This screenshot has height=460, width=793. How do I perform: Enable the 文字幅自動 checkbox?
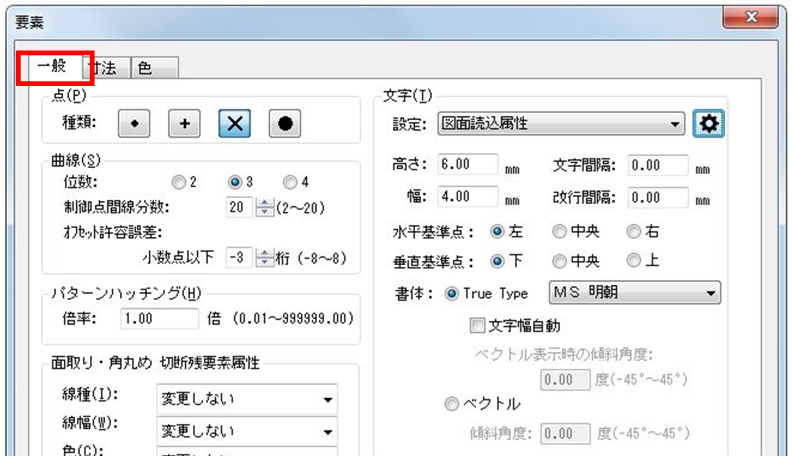click(477, 325)
